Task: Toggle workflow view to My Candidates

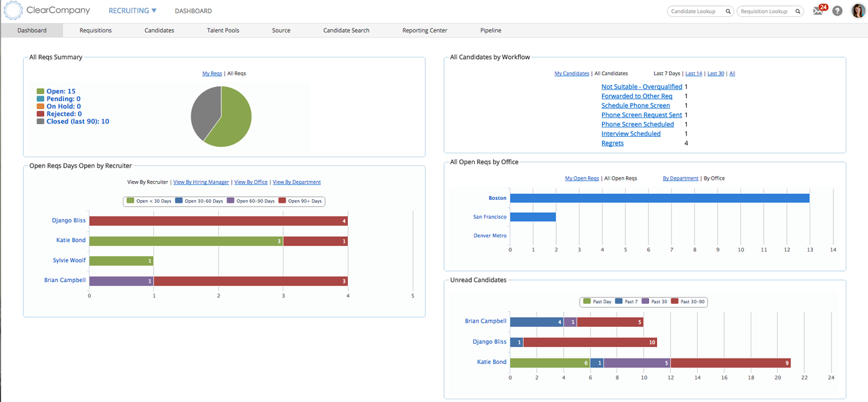Action: (572, 73)
